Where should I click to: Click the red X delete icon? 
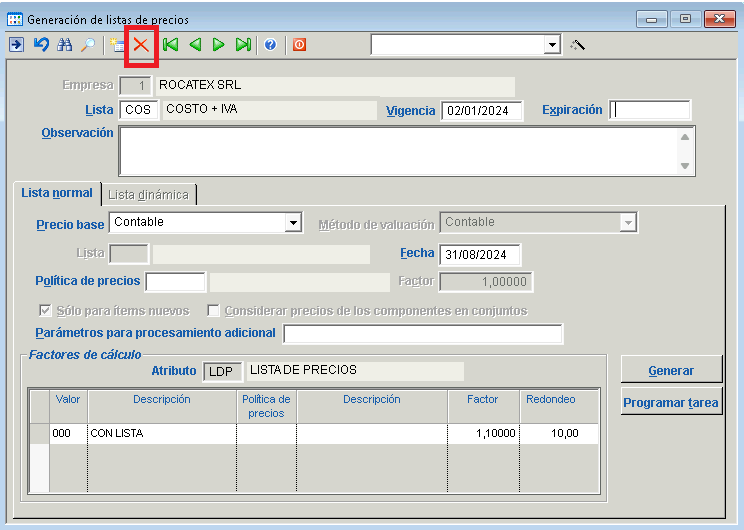pos(141,45)
